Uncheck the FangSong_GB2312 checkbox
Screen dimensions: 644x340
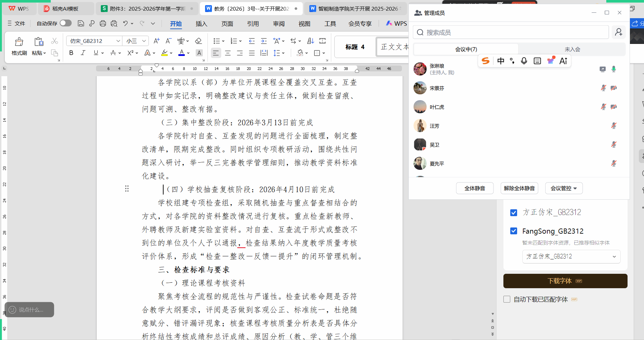click(x=514, y=231)
